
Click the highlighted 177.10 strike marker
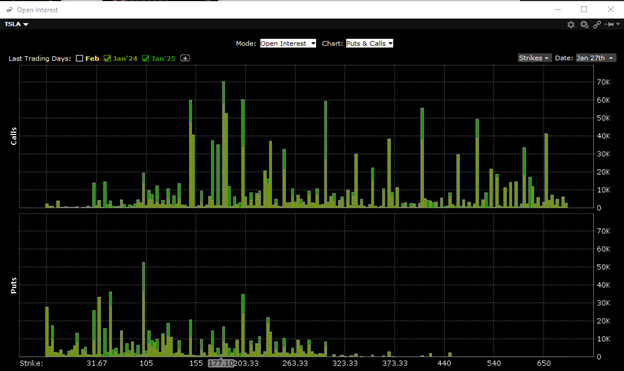(x=221, y=363)
